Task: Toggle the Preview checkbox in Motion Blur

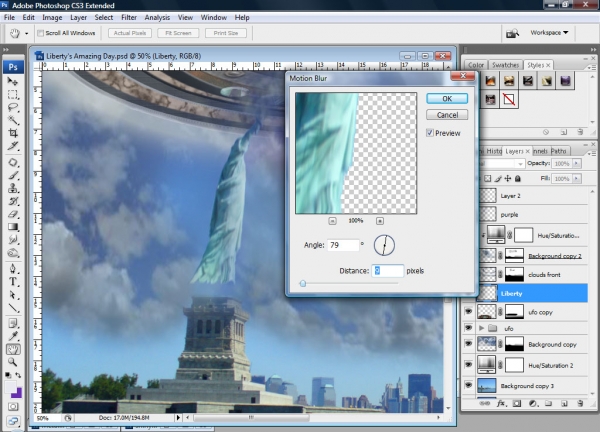Action: pyautogui.click(x=430, y=133)
